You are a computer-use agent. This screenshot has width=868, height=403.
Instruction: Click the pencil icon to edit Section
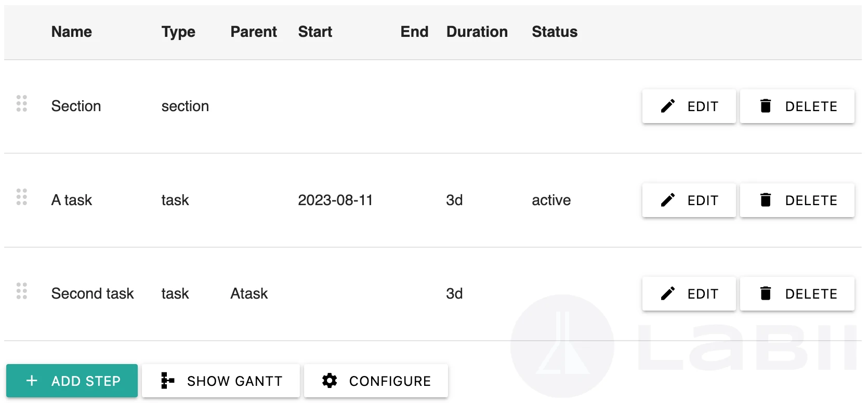coord(668,106)
